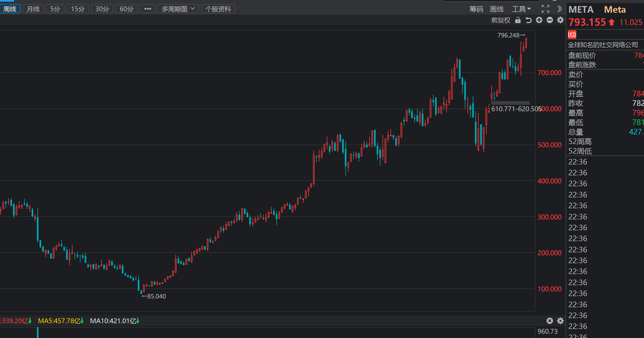
Task: Toggle fullscreen chart view icon
Action: point(545,9)
